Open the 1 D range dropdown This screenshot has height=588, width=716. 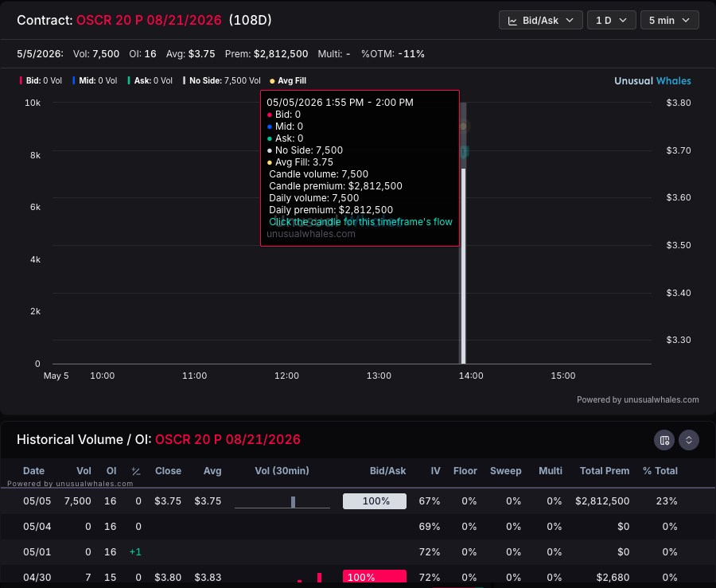coord(611,21)
